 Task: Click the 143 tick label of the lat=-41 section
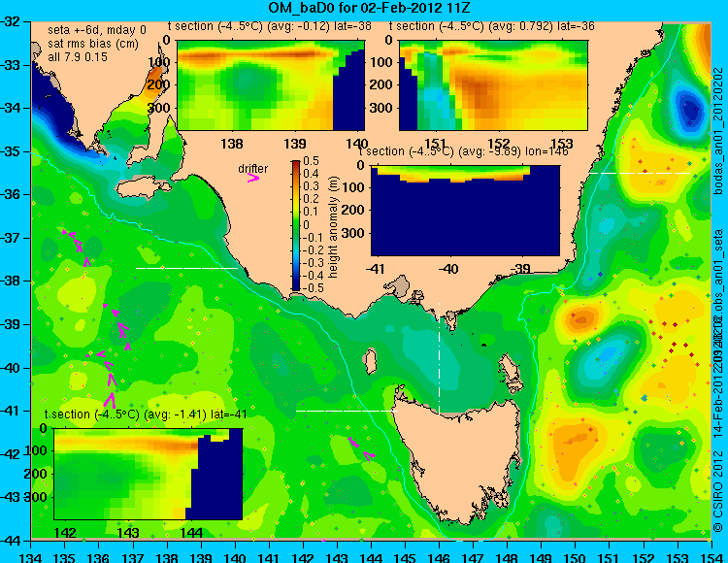click(128, 532)
